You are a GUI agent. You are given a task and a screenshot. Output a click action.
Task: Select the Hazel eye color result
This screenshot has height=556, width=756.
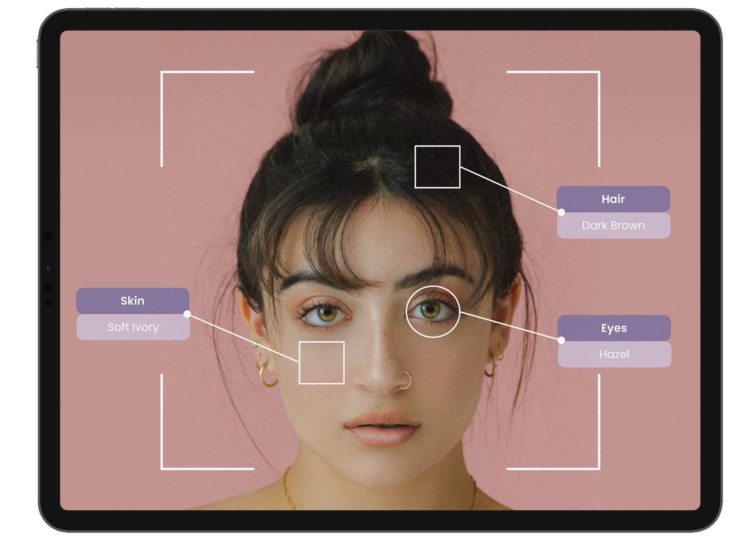614,354
